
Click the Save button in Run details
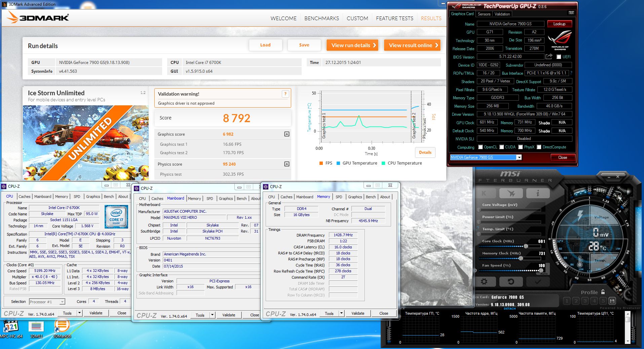pyautogui.click(x=304, y=45)
